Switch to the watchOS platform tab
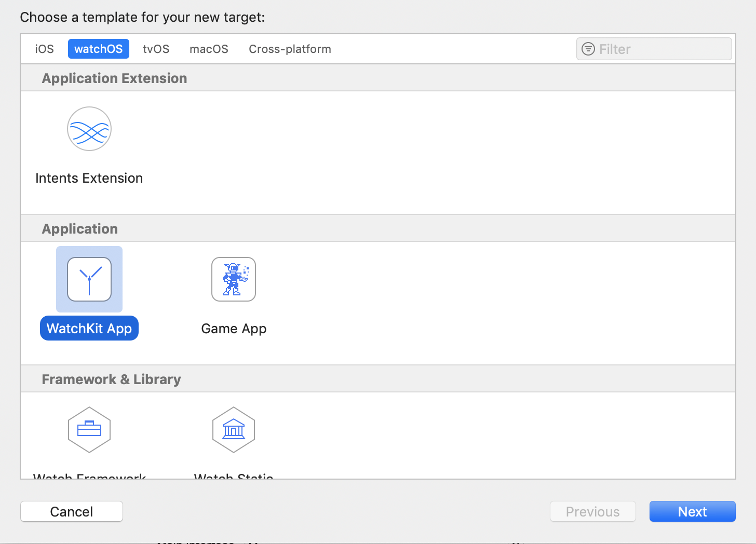The width and height of the screenshot is (756, 544). click(x=99, y=49)
